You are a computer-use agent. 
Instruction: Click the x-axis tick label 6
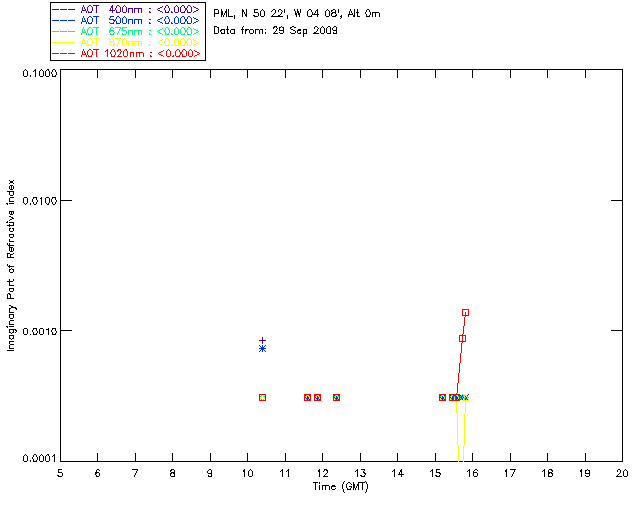click(x=98, y=473)
